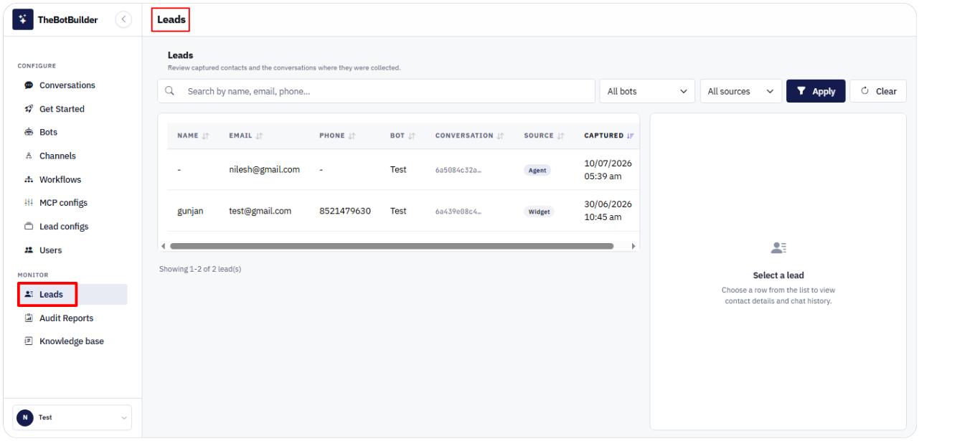Click the Leads page title in header
Image resolution: width=980 pixels, height=441 pixels.
[171, 19]
